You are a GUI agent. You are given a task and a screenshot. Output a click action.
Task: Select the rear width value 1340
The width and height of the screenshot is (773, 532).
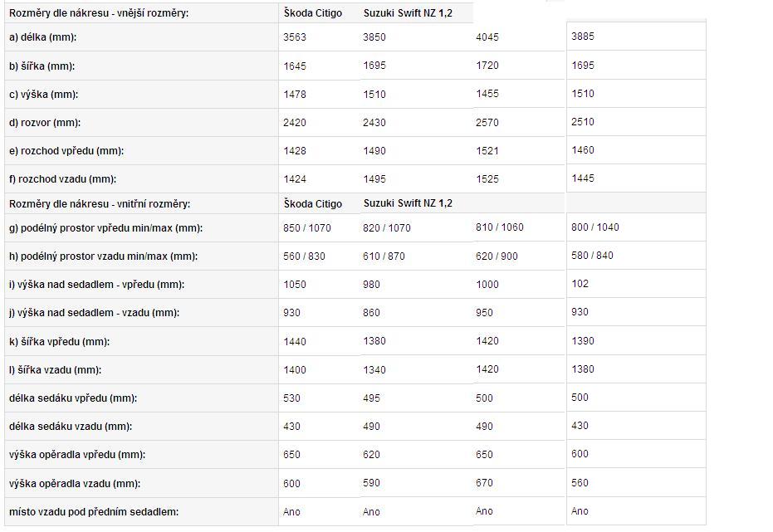(374, 370)
